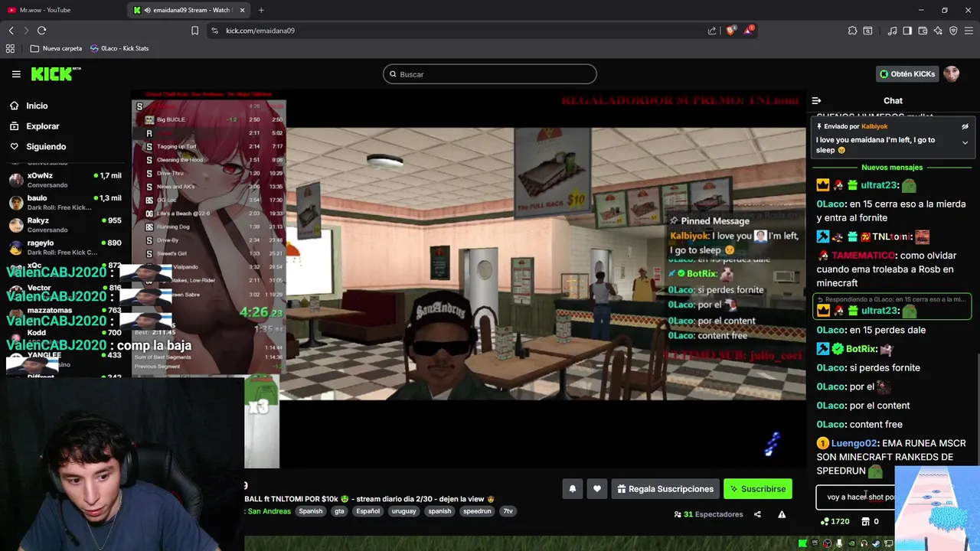
Task: Open the browser music playlist icon
Action: click(892, 31)
